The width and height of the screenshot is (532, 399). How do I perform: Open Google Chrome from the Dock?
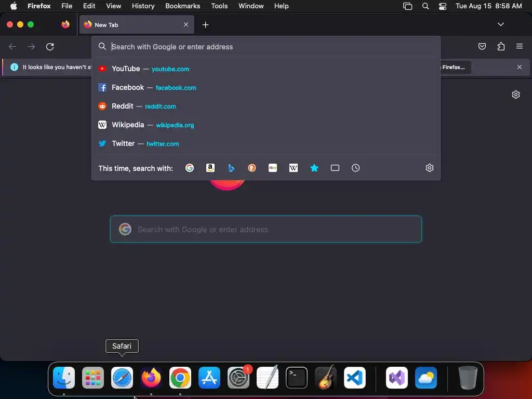pos(180,378)
